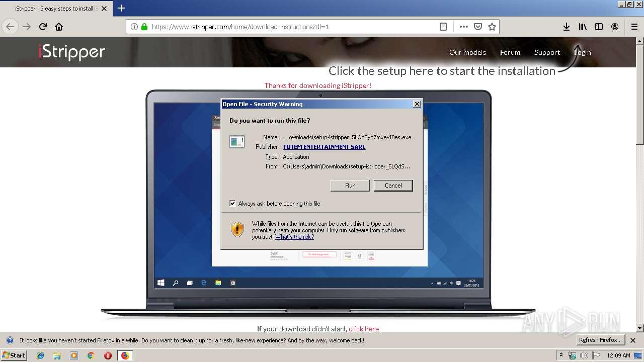Show site information icon in address bar
This screenshot has height=362, width=644.
[134, 27]
